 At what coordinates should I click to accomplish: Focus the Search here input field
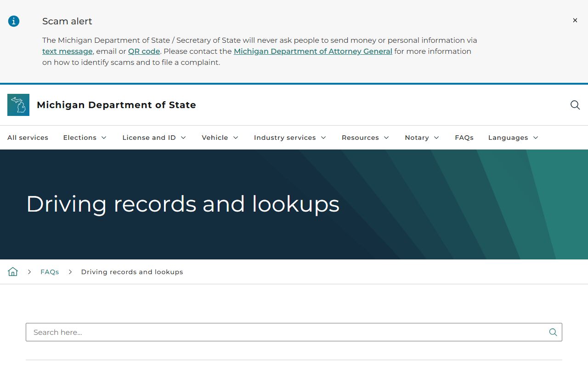click(294, 332)
